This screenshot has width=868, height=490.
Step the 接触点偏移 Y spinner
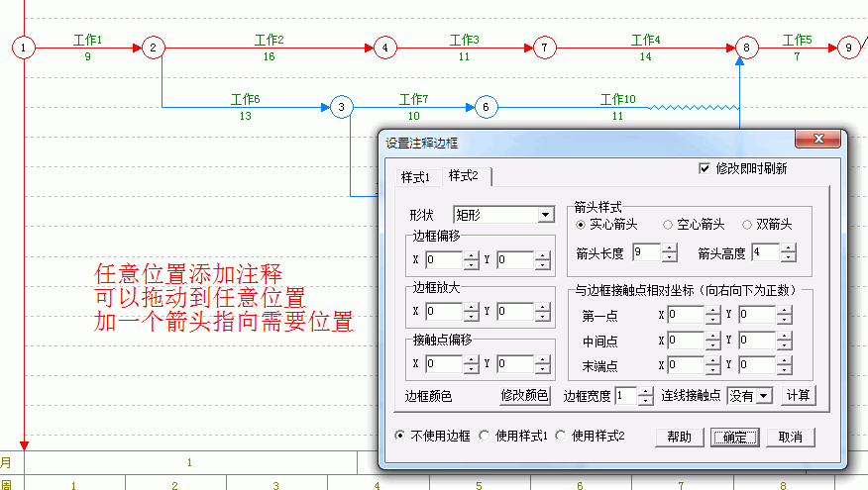pos(543,363)
